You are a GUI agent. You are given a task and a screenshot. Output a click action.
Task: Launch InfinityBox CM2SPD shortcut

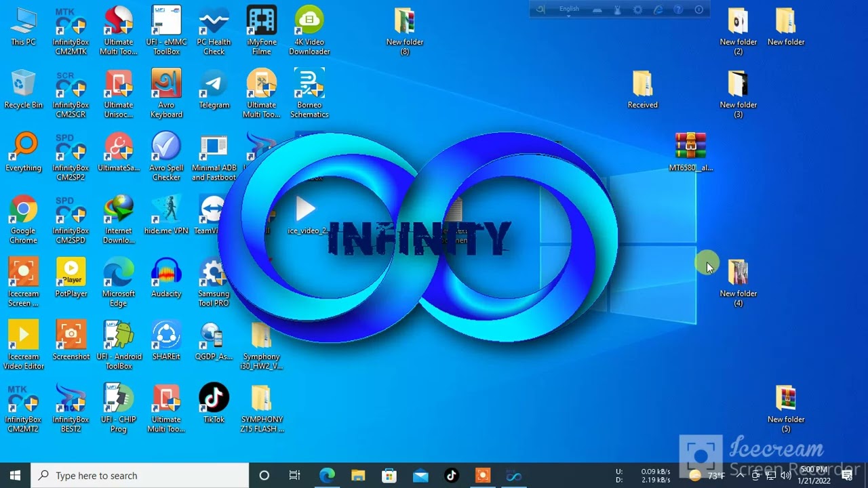click(71, 220)
